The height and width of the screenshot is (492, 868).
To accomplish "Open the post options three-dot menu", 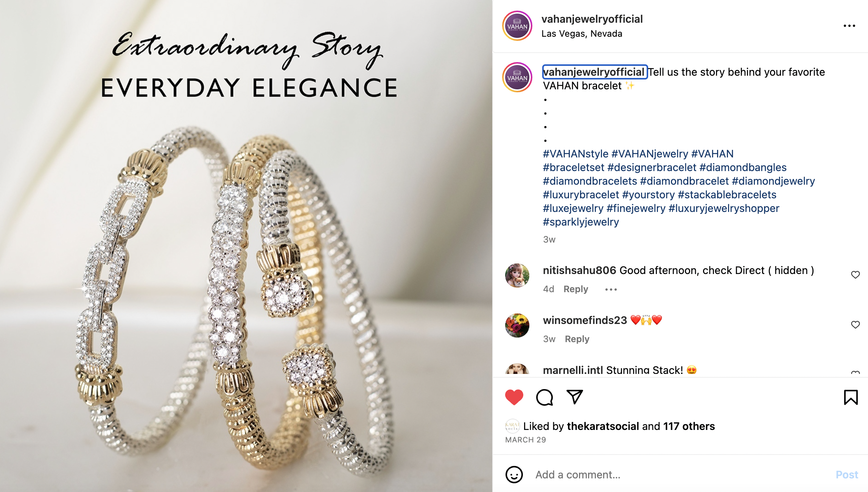I will 849,26.
